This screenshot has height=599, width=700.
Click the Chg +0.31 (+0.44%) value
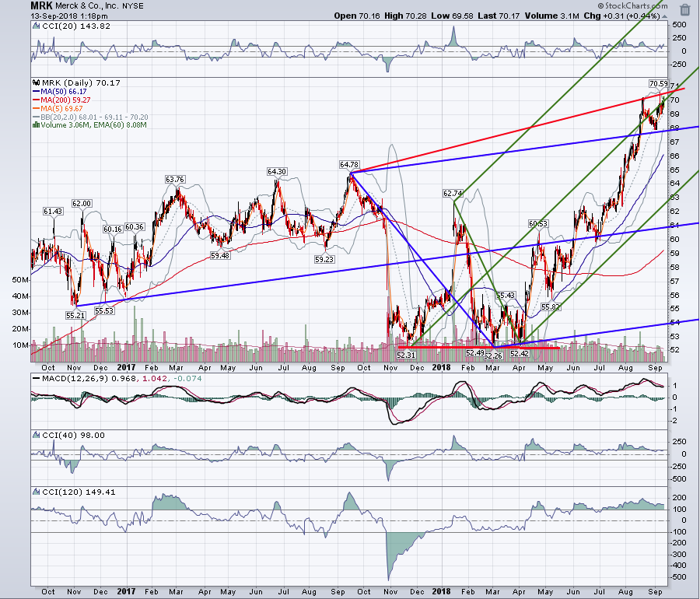621,16
